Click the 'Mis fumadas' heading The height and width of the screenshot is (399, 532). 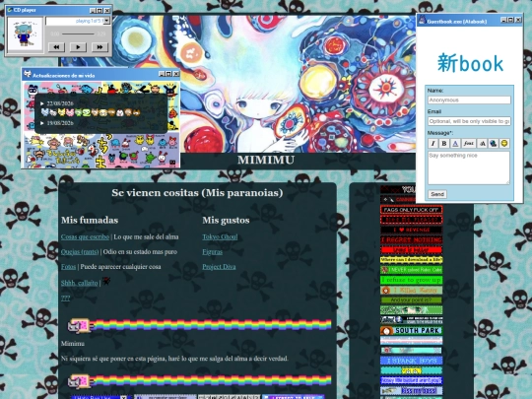tap(90, 221)
